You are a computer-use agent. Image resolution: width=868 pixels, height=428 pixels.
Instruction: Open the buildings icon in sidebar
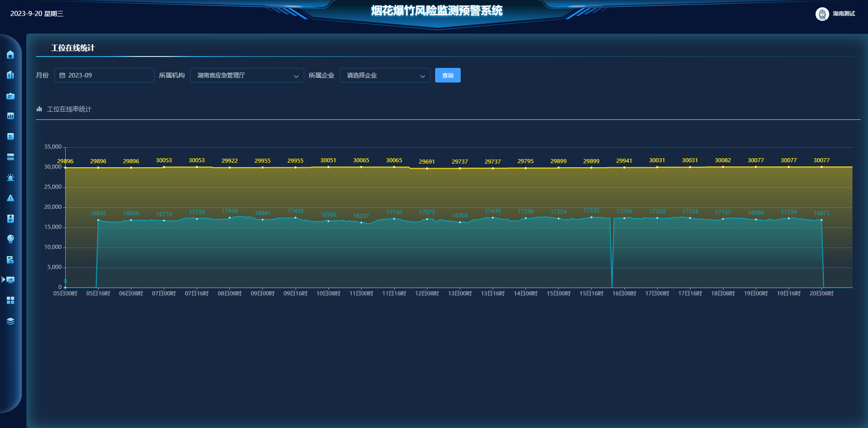tap(10, 75)
